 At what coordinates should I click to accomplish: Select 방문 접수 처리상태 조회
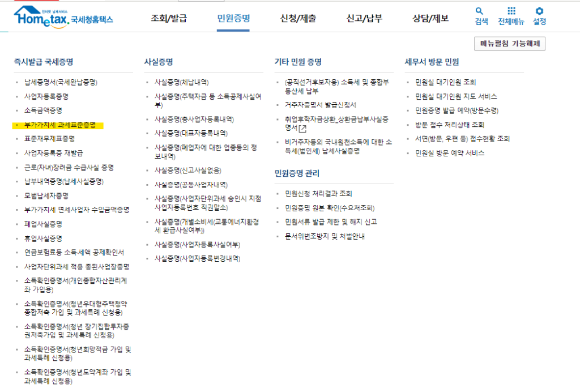click(450, 125)
